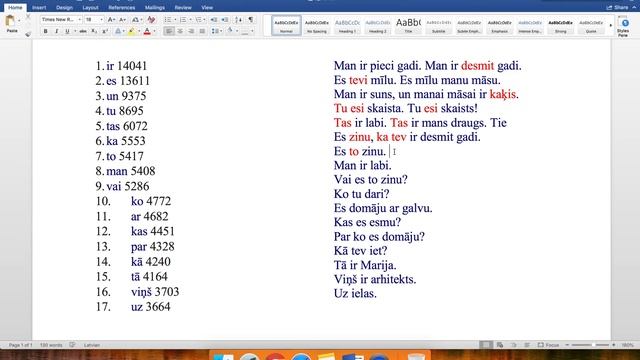Switch to the Mailings tab
This screenshot has height=360, width=640.
pos(155,7)
